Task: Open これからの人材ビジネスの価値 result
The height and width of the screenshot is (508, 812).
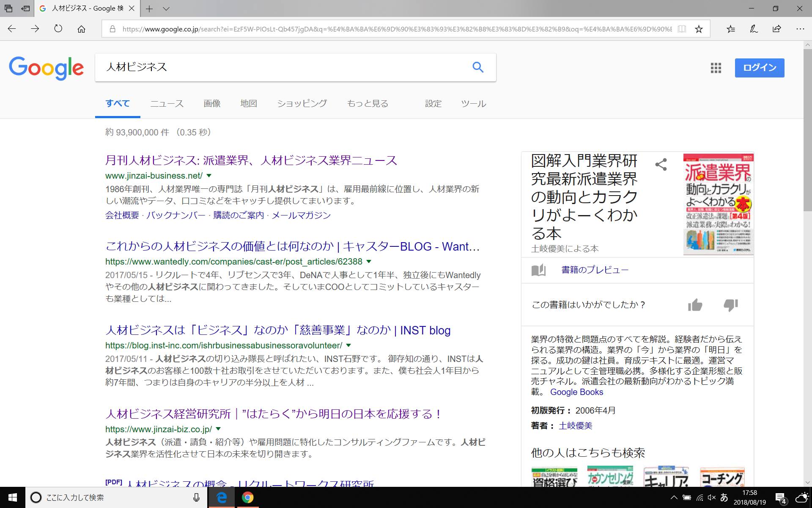Action: (293, 246)
